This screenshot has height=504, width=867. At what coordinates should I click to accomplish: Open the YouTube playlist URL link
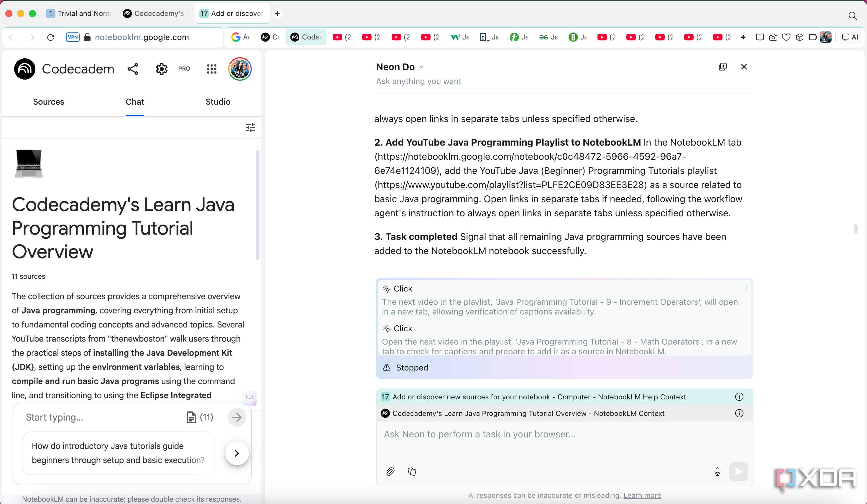pos(511,185)
